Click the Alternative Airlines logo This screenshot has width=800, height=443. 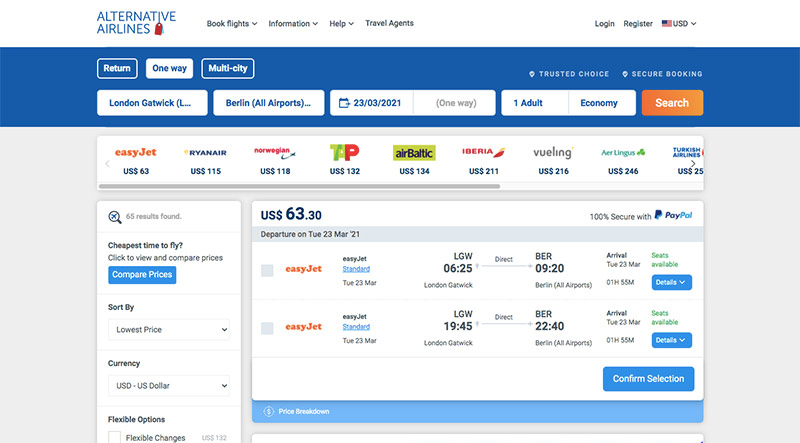(x=136, y=23)
